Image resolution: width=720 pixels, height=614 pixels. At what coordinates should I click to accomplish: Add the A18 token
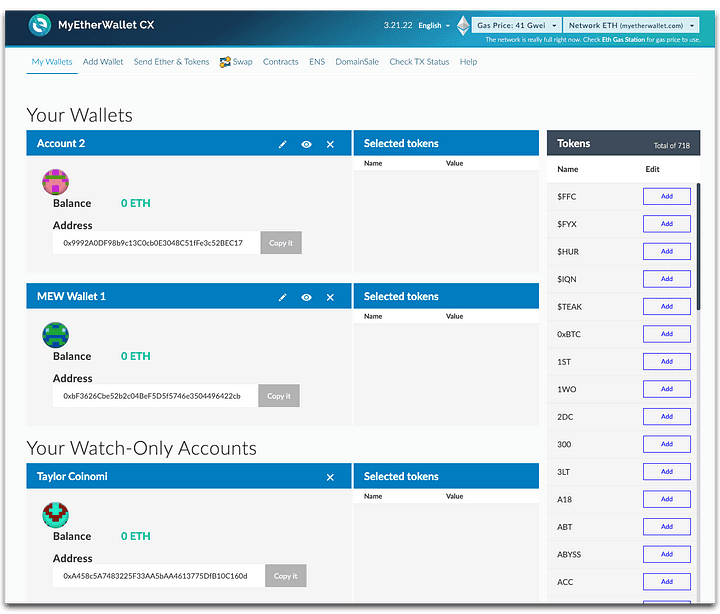pyautogui.click(x=667, y=499)
